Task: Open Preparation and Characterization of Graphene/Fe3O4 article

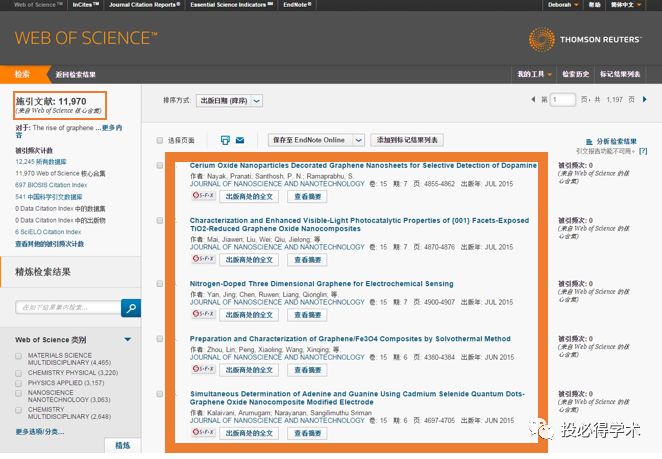Action: click(x=350, y=339)
